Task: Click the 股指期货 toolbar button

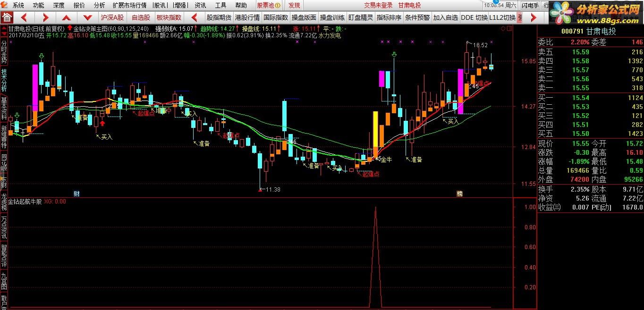Action: pos(219,17)
